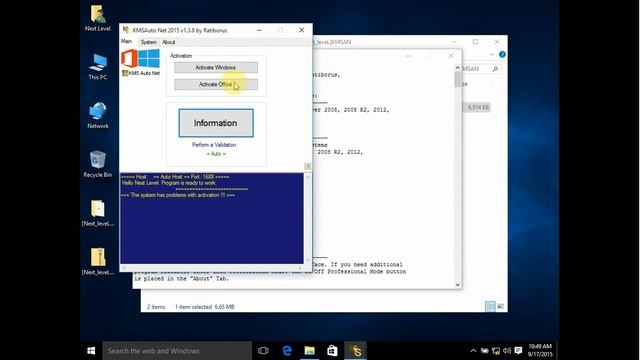Screen dimensions: 640x360
Task: Open the Main tab in KMSAuto
Action: click(x=127, y=41)
